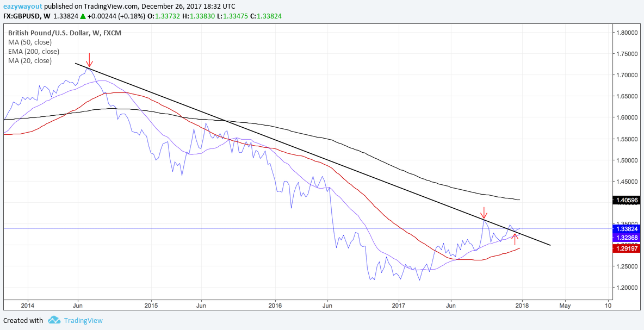Click the 1.75000 price axis label

[x=626, y=54]
